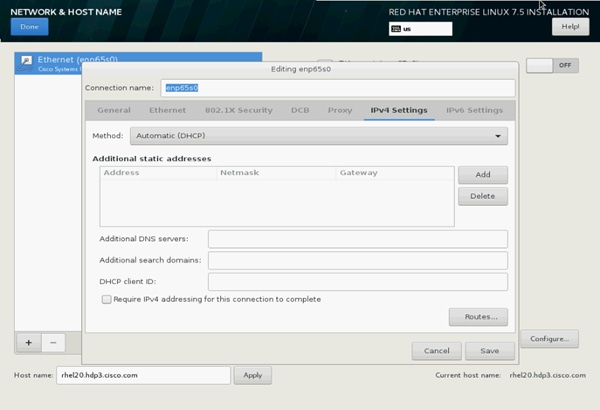Image resolution: width=600 pixels, height=410 pixels.
Task: Open the 802.1X Security tab
Action: pyautogui.click(x=238, y=110)
